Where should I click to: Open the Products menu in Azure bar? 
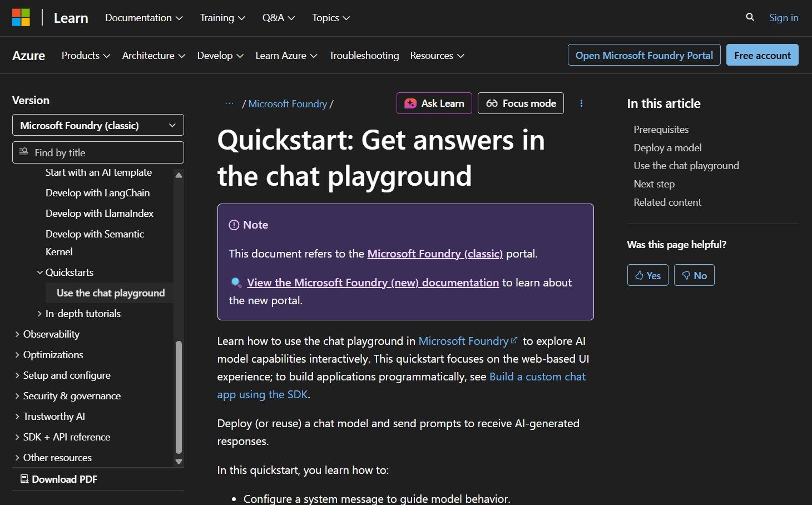pos(86,56)
